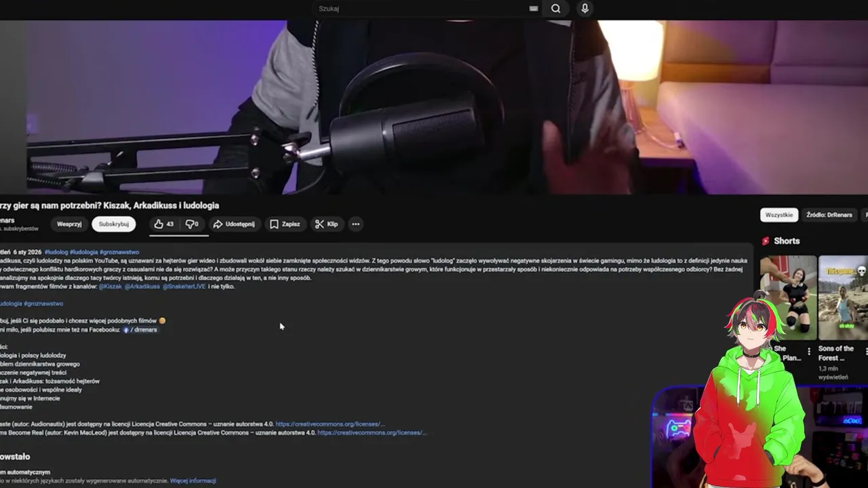The width and height of the screenshot is (868, 488).
Task: Open the @Kiszak channel link
Action: 111,287
